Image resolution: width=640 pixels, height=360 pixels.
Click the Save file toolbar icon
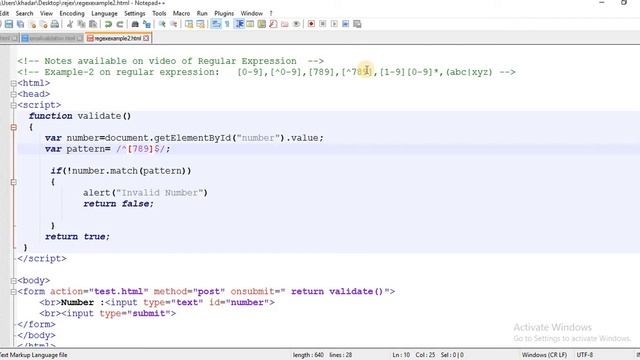pos(9,24)
